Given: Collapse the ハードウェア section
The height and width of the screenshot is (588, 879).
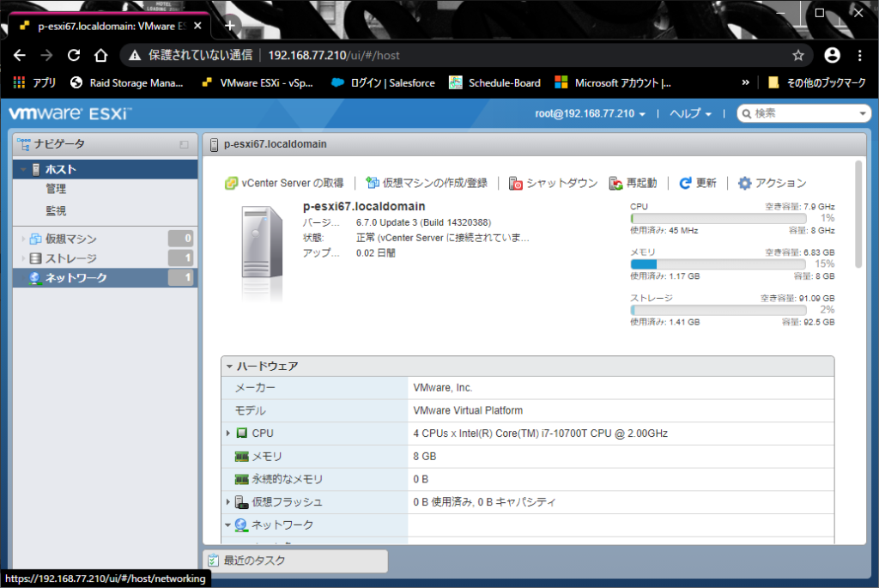Looking at the screenshot, I should click(229, 367).
